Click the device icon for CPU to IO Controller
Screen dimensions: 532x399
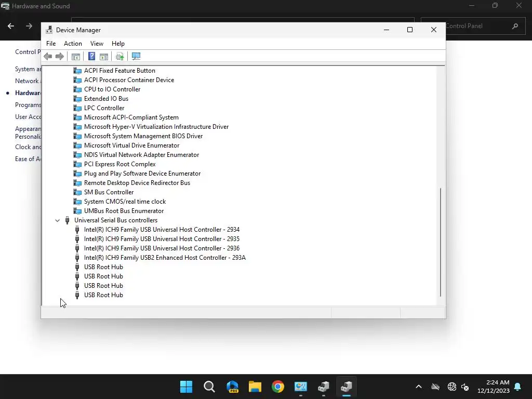pos(78,89)
